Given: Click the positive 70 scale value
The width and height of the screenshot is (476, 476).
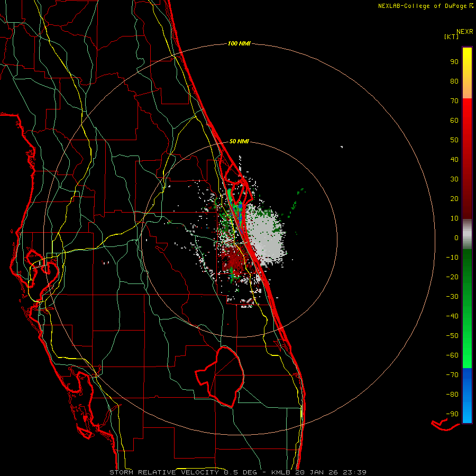Looking at the screenshot, I should (x=454, y=101).
